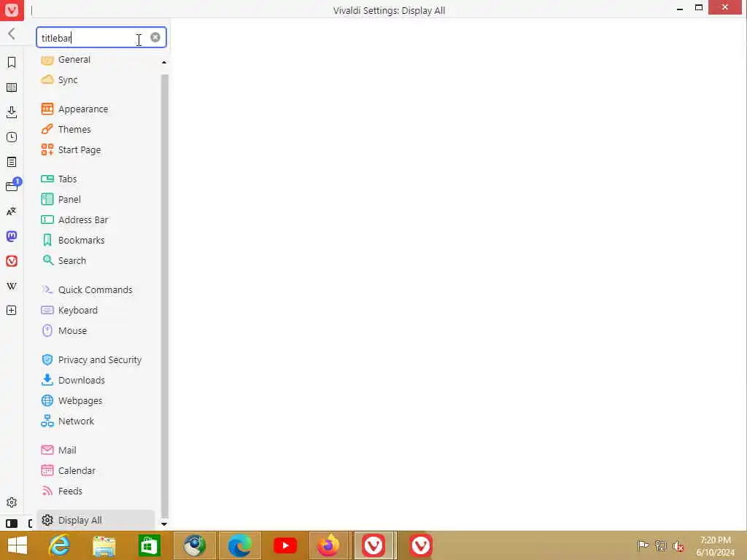
Task: Open Address Bar settings category
Action: (96, 220)
